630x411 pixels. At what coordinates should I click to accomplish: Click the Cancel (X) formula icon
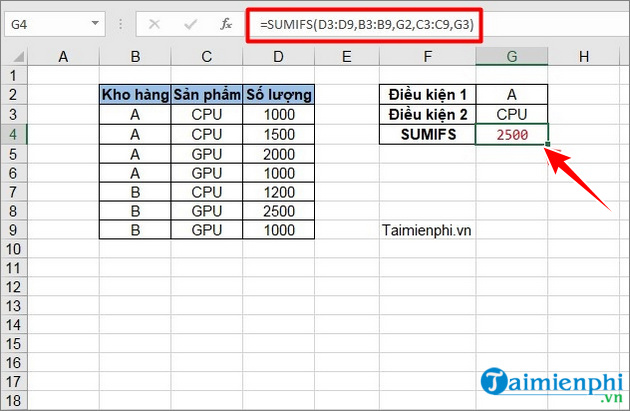154,25
